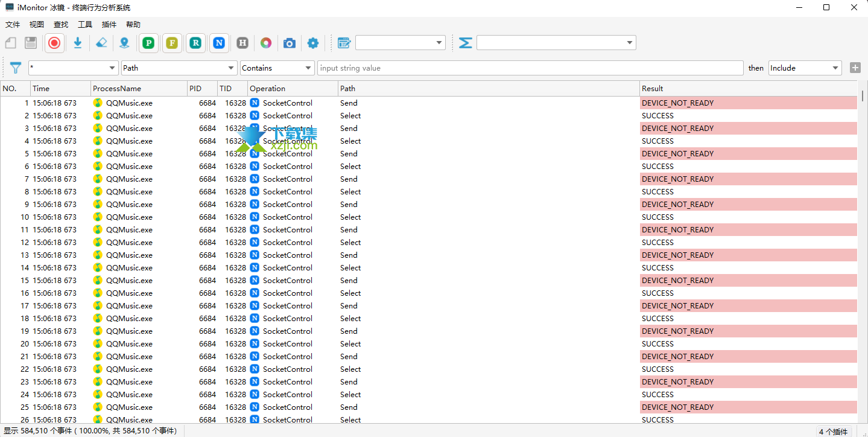The width and height of the screenshot is (868, 437).
Task: Sort by the Result column header
Action: click(x=749, y=89)
